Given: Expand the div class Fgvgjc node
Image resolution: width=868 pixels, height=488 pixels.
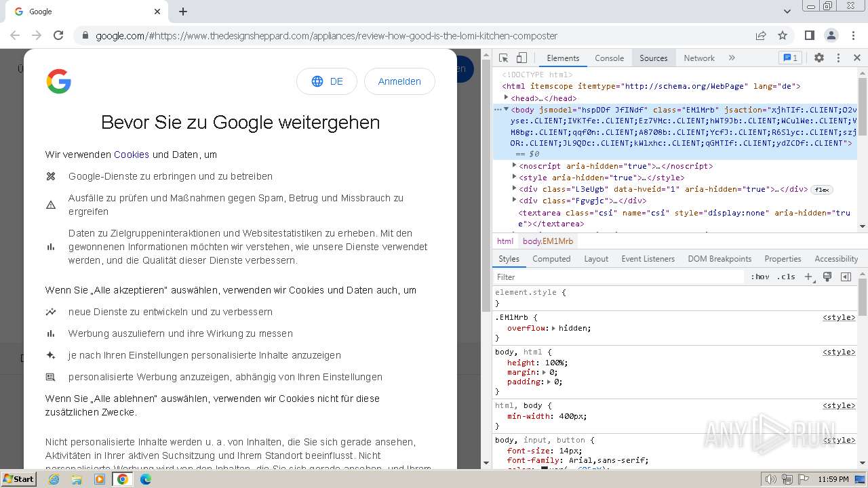Looking at the screenshot, I should (514, 201).
